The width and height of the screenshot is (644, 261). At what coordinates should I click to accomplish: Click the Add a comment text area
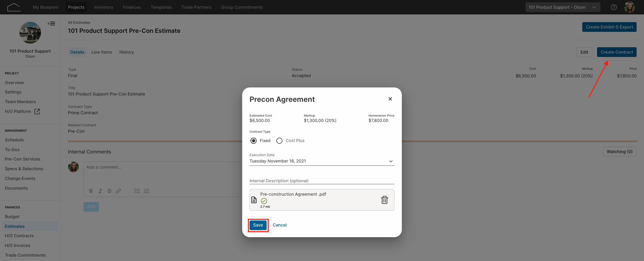click(x=163, y=174)
